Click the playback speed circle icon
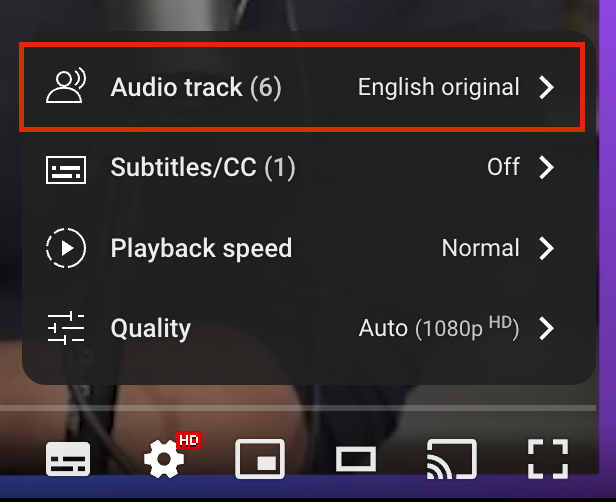 pyautogui.click(x=67, y=248)
